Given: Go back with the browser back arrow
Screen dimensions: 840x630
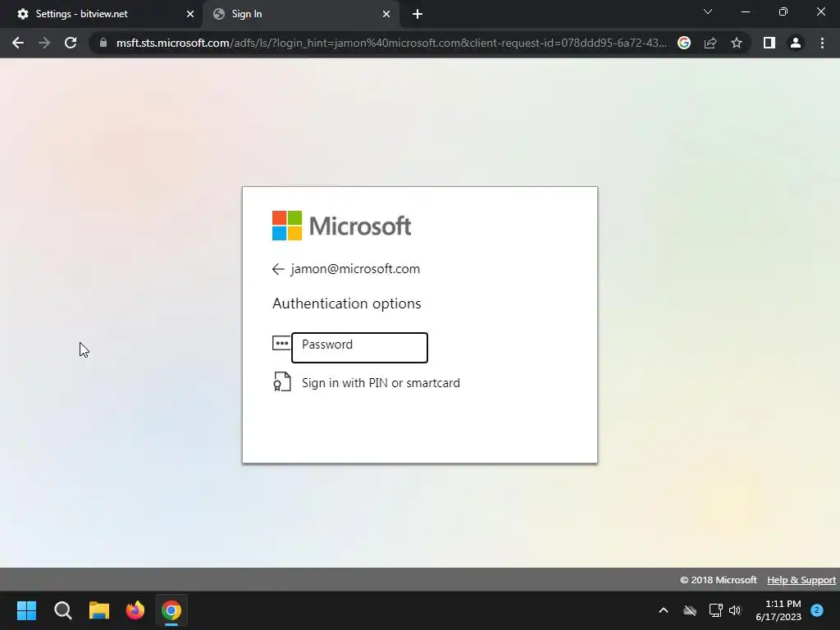Looking at the screenshot, I should click(x=18, y=43).
